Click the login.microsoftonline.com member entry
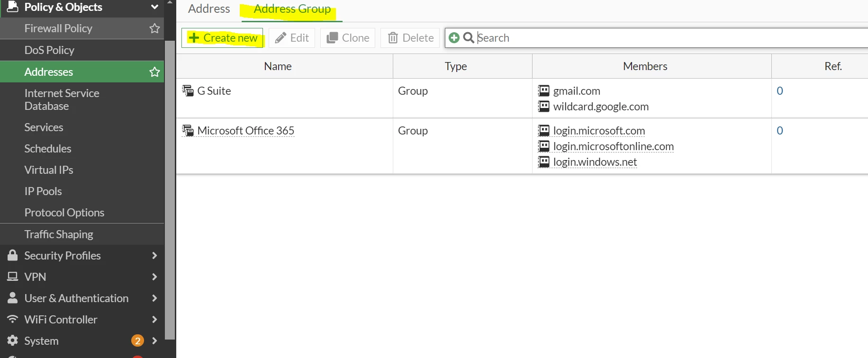 point(614,146)
